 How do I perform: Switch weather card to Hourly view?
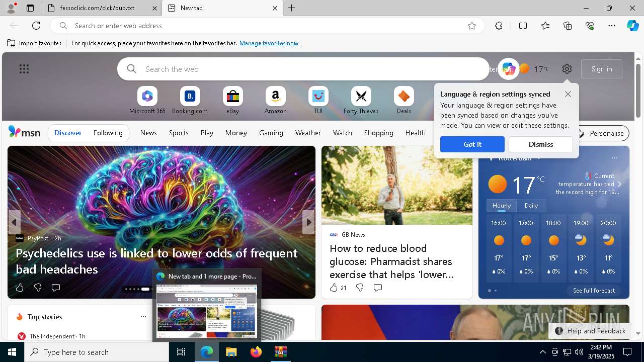click(502, 206)
